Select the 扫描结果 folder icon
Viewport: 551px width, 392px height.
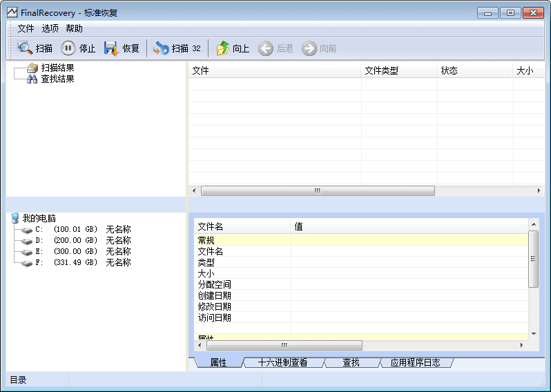tap(32, 68)
